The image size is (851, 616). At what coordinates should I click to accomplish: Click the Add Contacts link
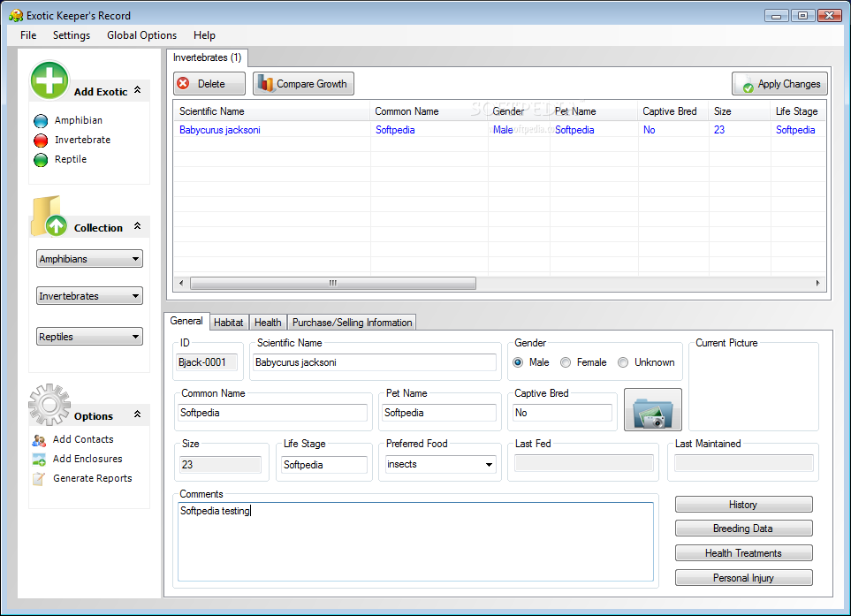point(83,439)
